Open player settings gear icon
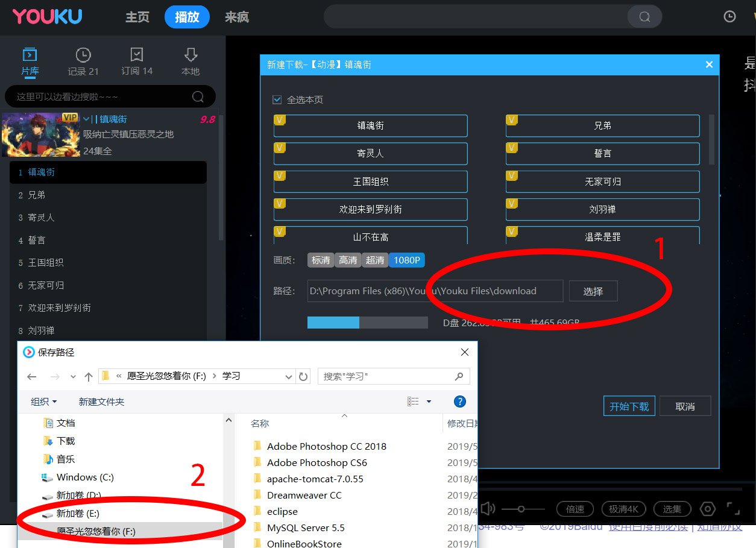The image size is (756, 548). [708, 509]
